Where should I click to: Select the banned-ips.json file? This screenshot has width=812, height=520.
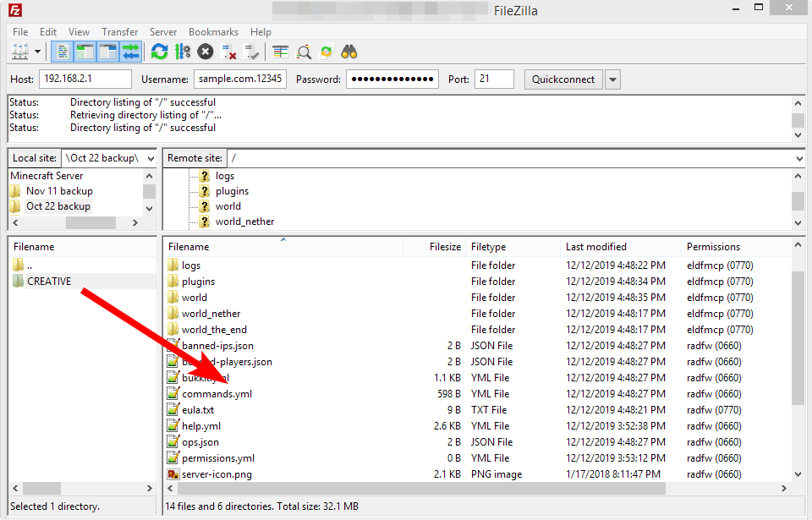[217, 346]
